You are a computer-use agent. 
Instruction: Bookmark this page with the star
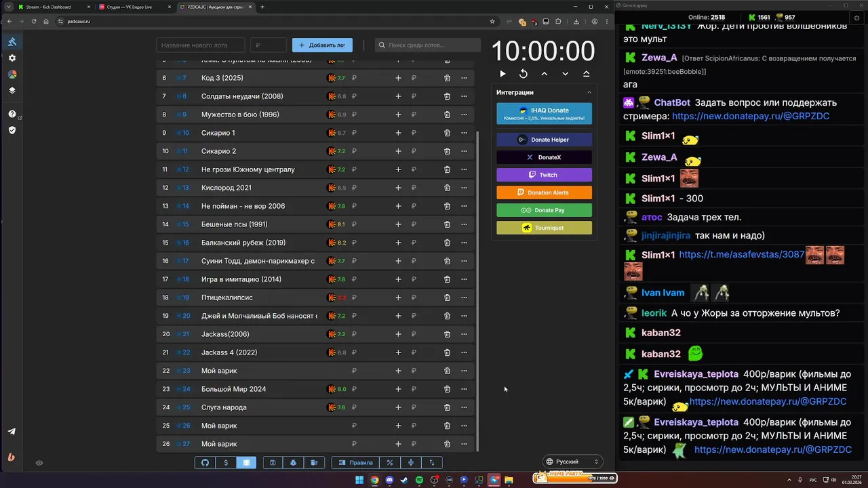(x=492, y=21)
